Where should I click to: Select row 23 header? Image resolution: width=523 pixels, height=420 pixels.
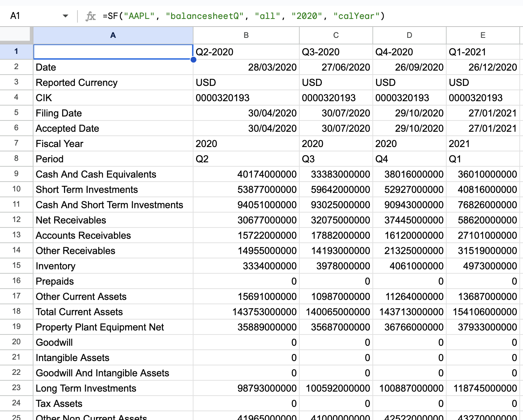(x=16, y=388)
